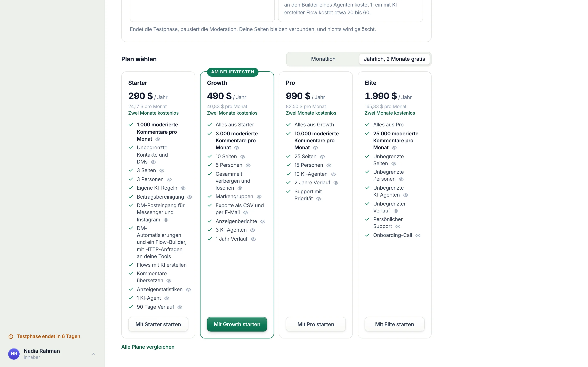Click eye icon next to 2 Jahre Verlauf
This screenshot has height=367, width=588.
pos(336,183)
